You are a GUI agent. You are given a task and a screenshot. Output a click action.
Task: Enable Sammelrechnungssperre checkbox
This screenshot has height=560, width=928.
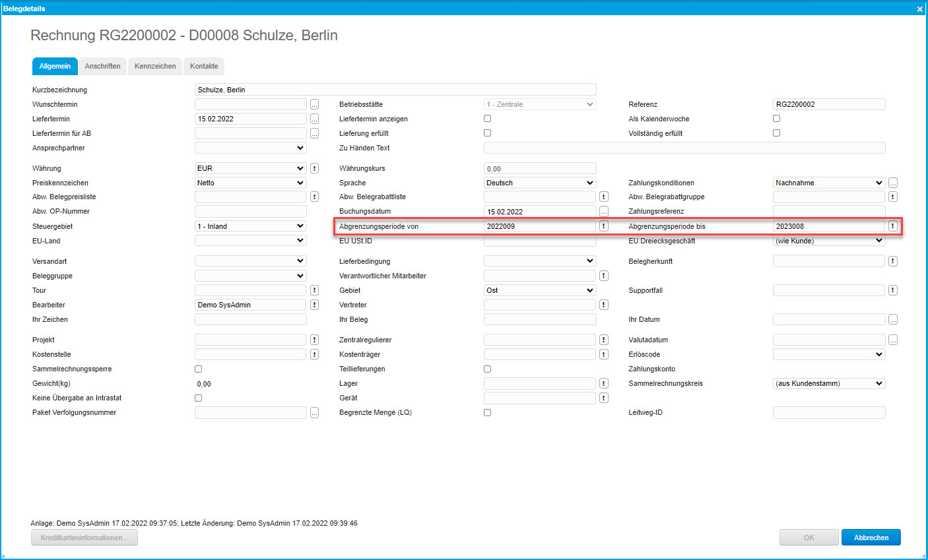[x=198, y=369]
